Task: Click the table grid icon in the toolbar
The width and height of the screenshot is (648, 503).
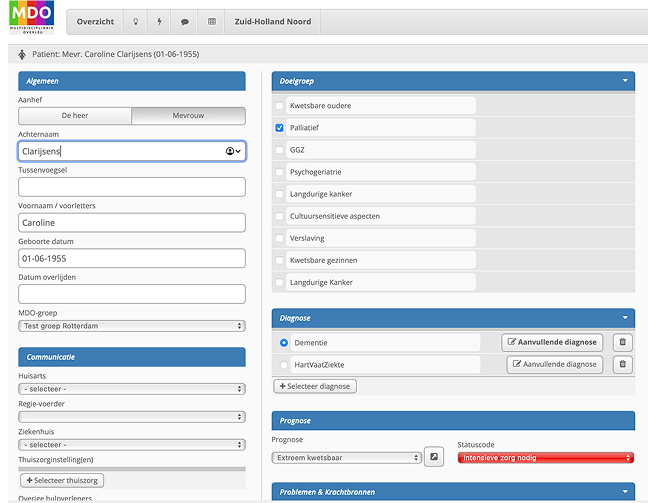Action: 211,21
